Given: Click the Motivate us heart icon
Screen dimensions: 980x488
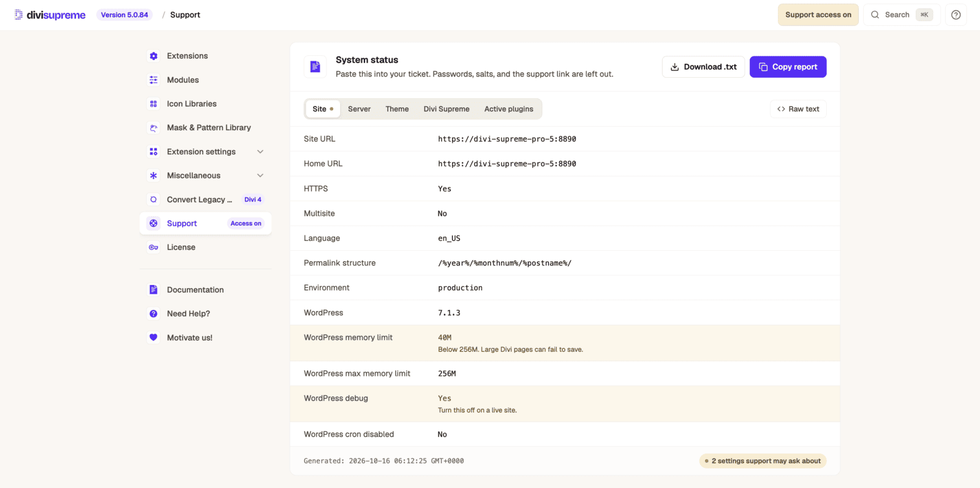Looking at the screenshot, I should tap(153, 337).
